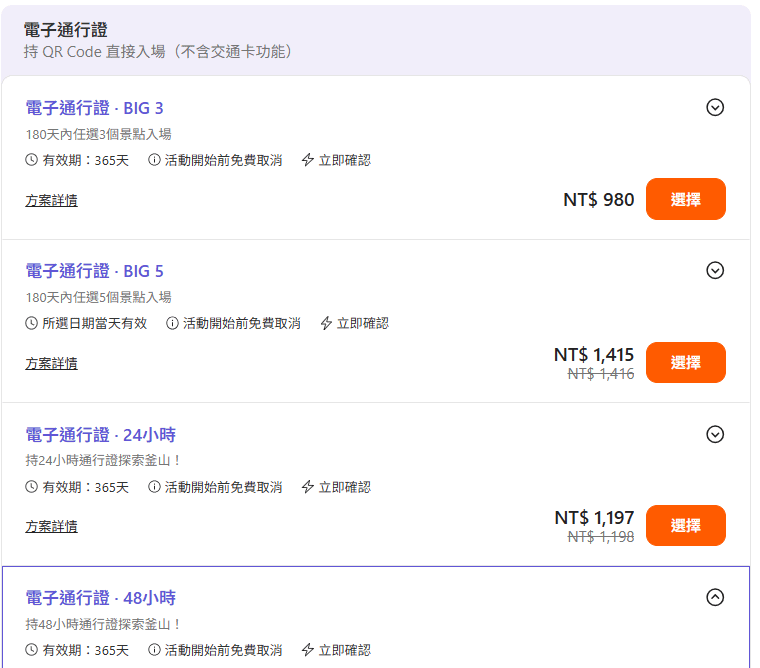Click clock icon beside 所選日期當天有效
The height and width of the screenshot is (668, 760).
(x=32, y=323)
